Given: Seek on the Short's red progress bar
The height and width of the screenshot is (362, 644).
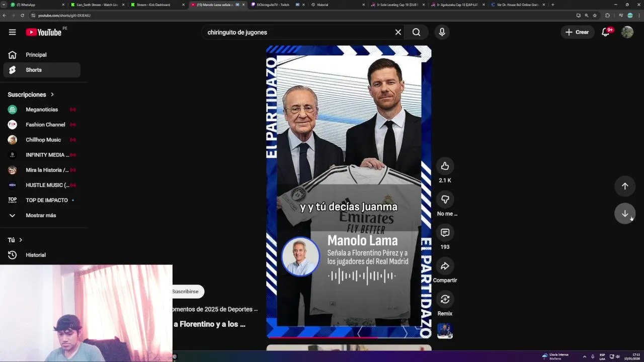Looking at the screenshot, I should (349, 337).
